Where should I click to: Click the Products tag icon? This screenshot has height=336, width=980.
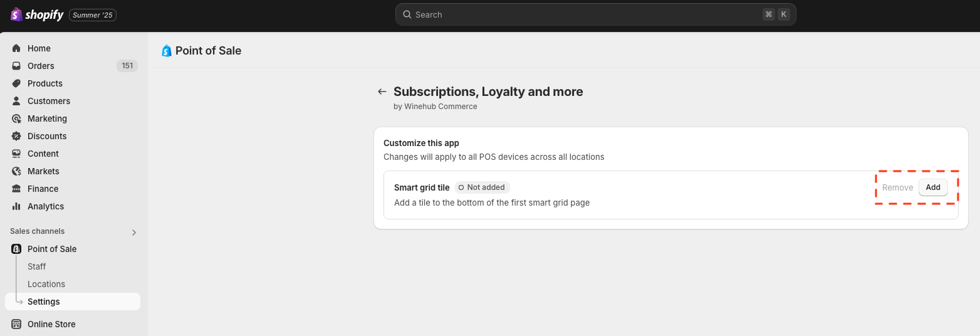[x=16, y=83]
